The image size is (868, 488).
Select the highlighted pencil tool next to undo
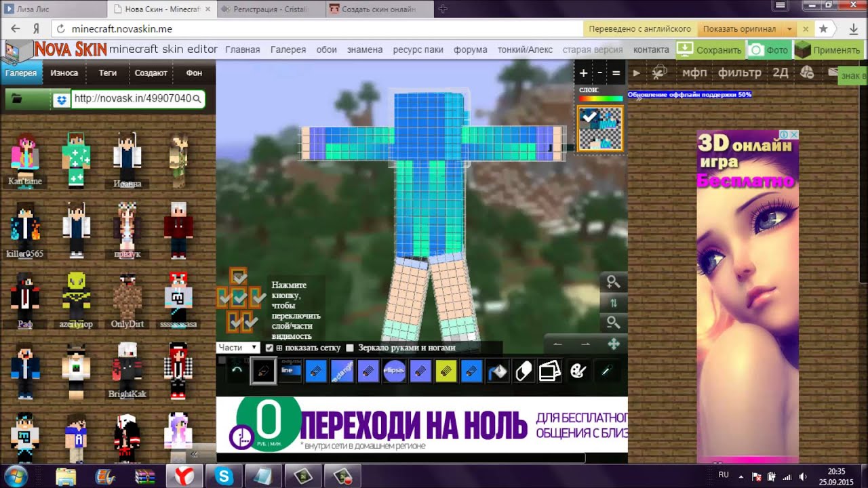[264, 371]
